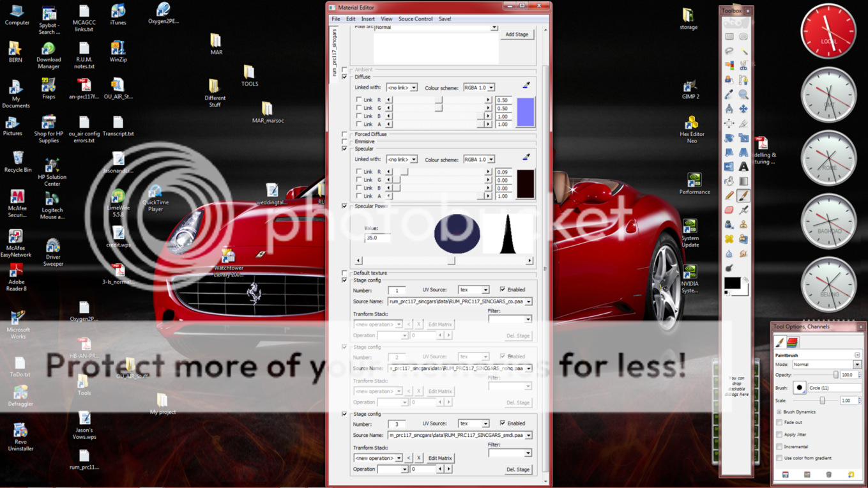Open the Channels tab icon in Tool Options
Screen dimensions: 868x488
793,342
